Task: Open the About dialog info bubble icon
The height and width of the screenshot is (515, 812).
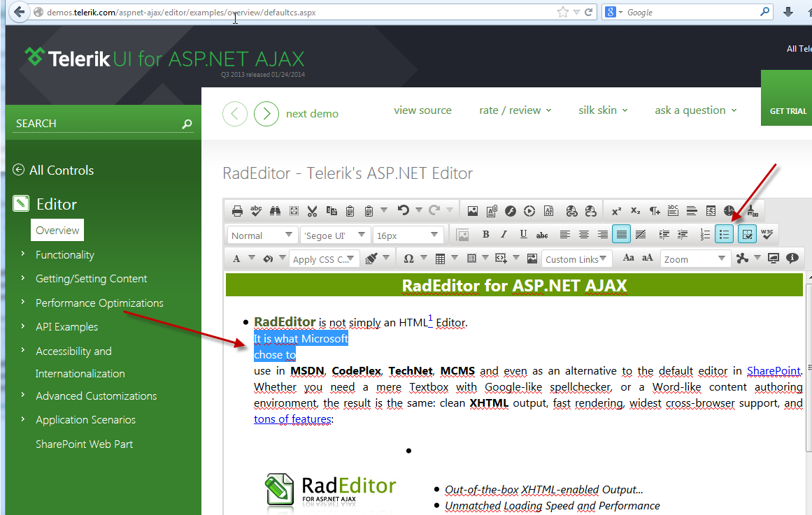Action: [792, 258]
